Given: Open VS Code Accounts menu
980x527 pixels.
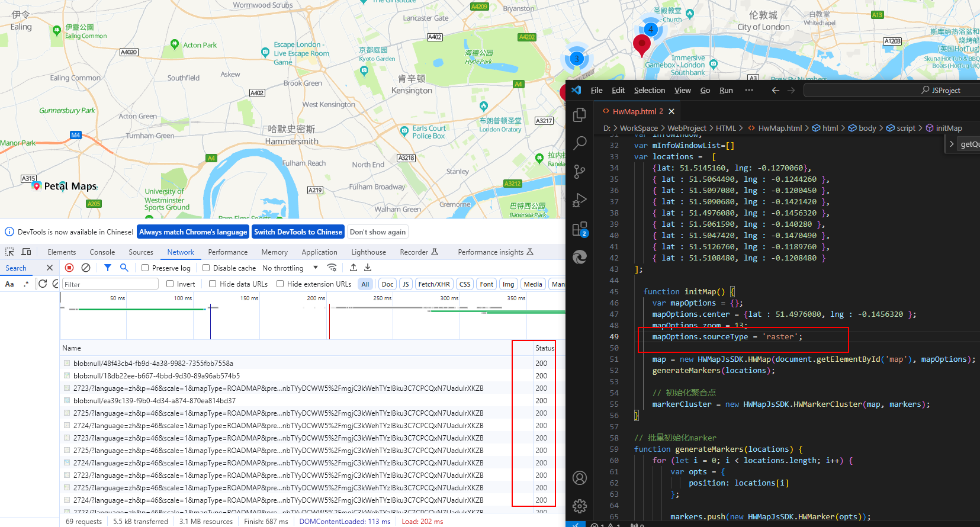Looking at the screenshot, I should pos(580,478).
